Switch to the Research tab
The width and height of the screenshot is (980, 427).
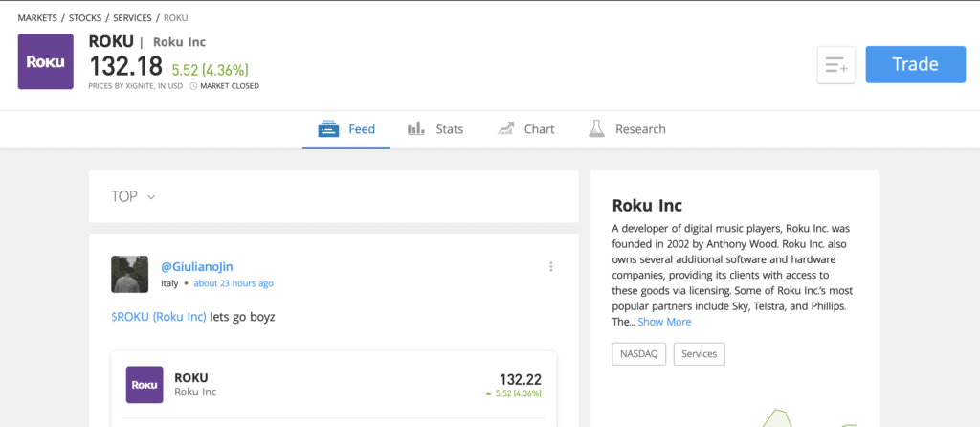(627, 129)
